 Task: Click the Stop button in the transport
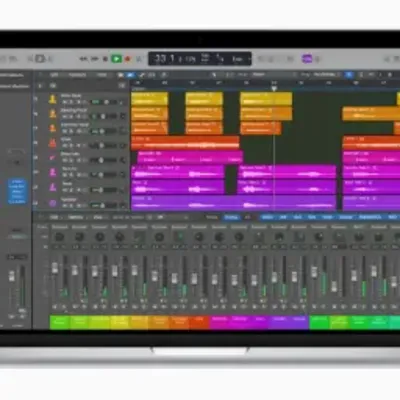click(x=105, y=59)
